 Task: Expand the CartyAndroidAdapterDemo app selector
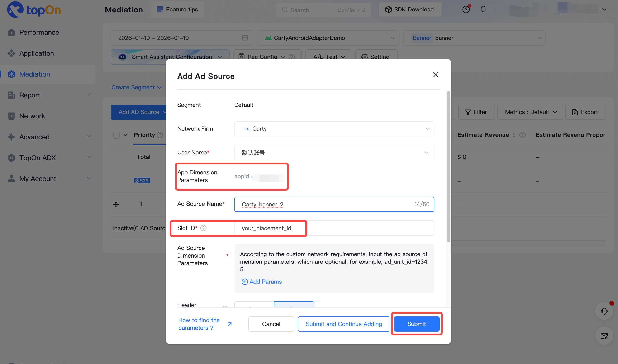[x=328, y=38]
